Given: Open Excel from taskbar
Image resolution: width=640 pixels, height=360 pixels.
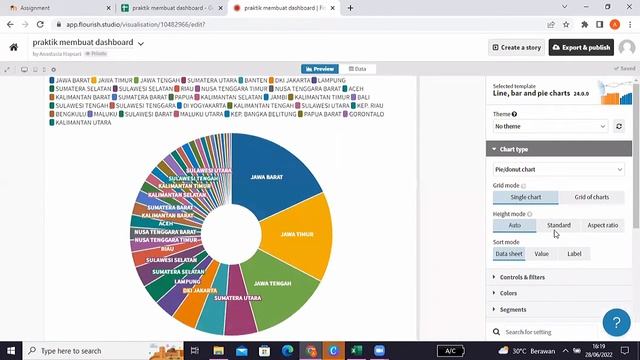Looking at the screenshot, I should coord(356,351).
